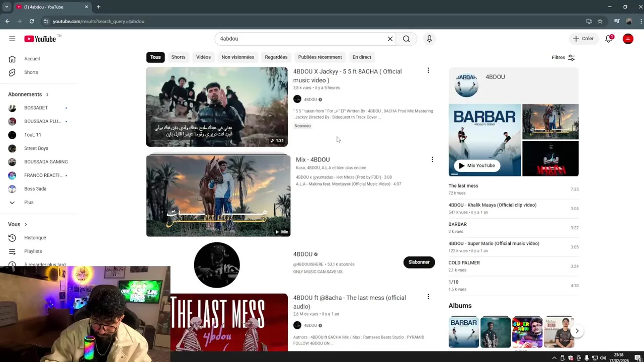Open 4BDOU channel name in channel result
Screen dimensions: 644x362
tap(303, 254)
